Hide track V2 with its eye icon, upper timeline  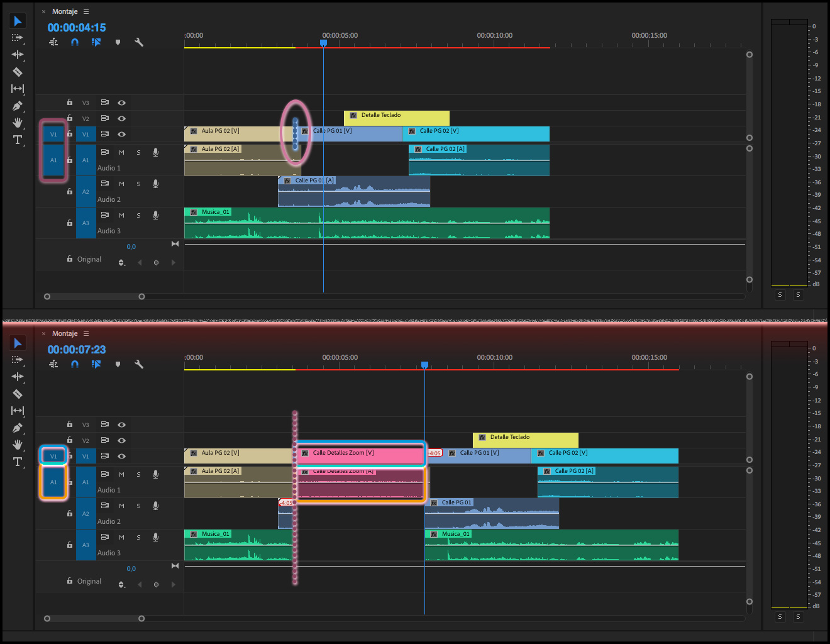pyautogui.click(x=121, y=118)
